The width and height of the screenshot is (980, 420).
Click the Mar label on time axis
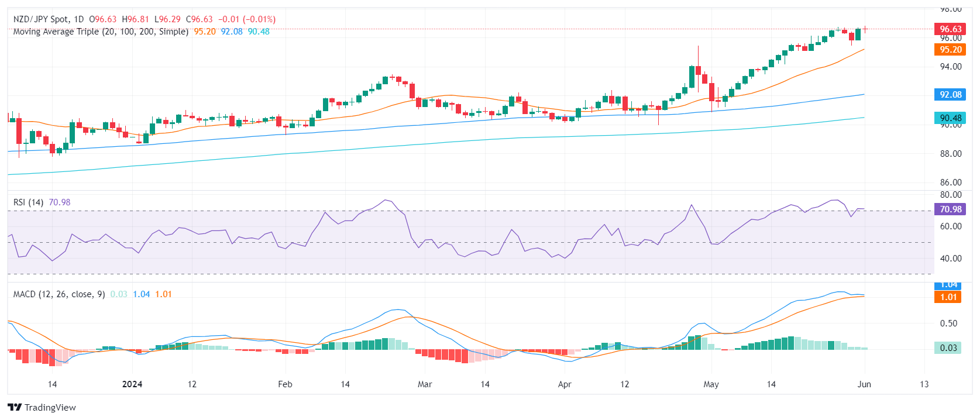pyautogui.click(x=425, y=384)
